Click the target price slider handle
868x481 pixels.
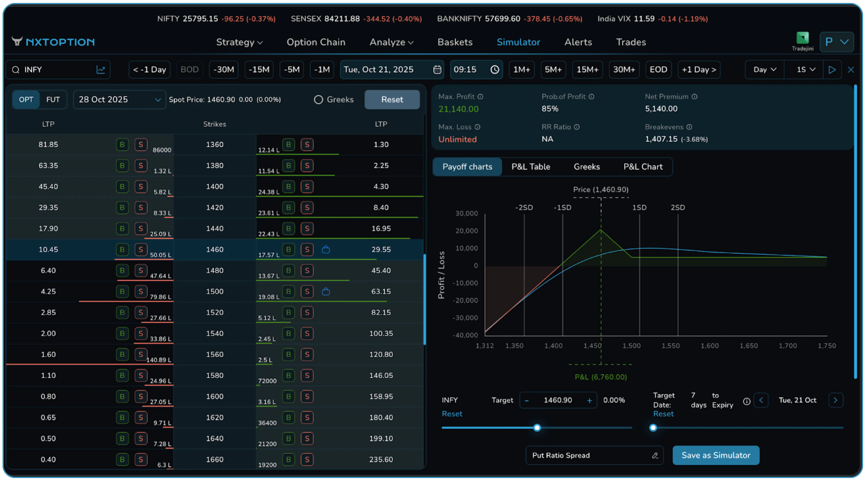click(x=536, y=427)
